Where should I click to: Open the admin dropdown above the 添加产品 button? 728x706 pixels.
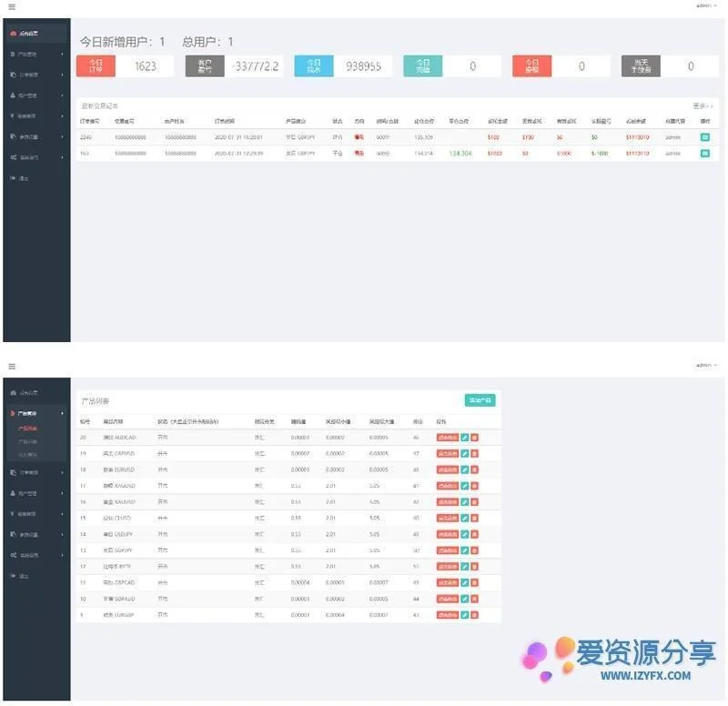705,364
